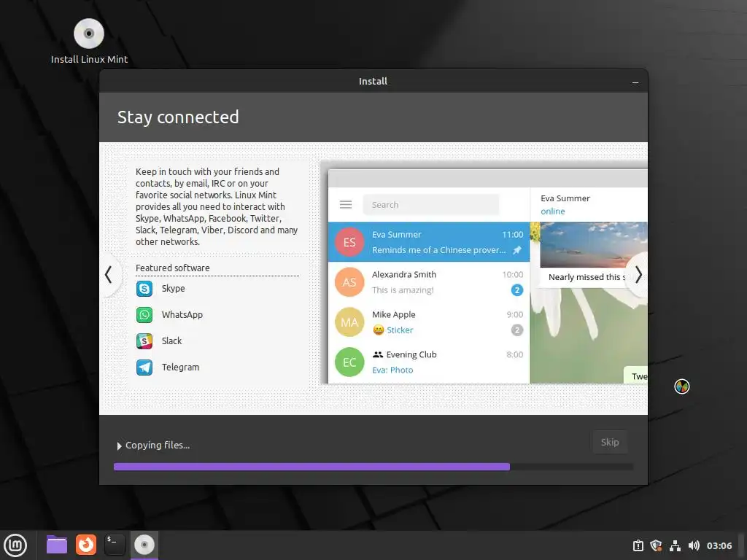Image resolution: width=747 pixels, height=560 pixels.
Task: Click the group icon beside Evening Club
Action: coord(378,354)
